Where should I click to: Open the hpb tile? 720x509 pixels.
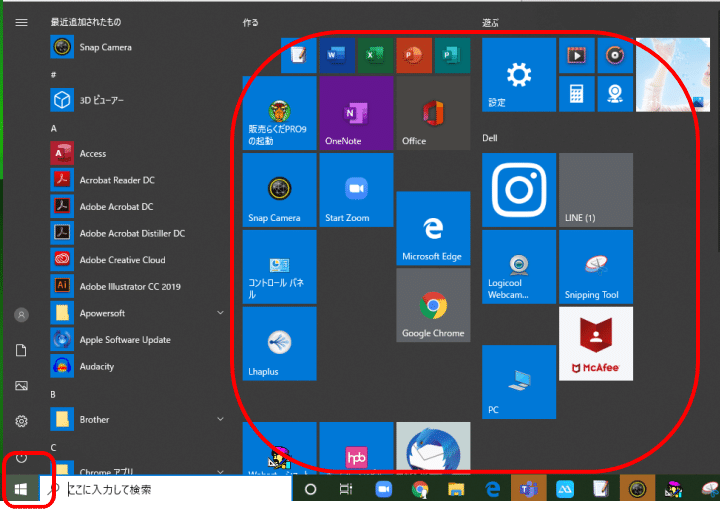pos(356,448)
